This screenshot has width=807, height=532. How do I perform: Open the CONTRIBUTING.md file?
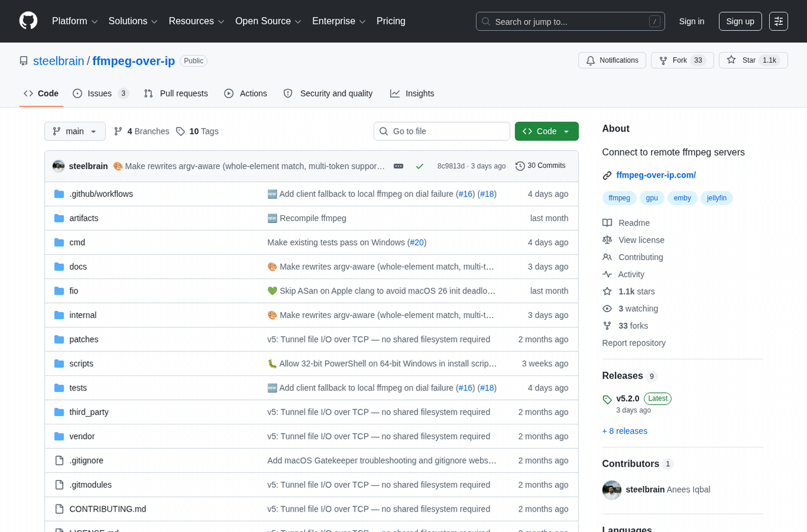(x=108, y=509)
